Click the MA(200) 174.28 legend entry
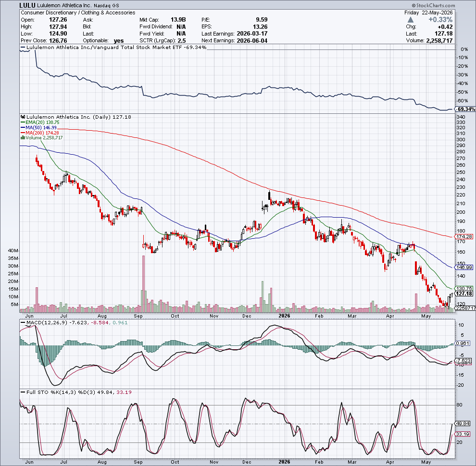Viewport: 476px width, 466px height. (x=40, y=133)
